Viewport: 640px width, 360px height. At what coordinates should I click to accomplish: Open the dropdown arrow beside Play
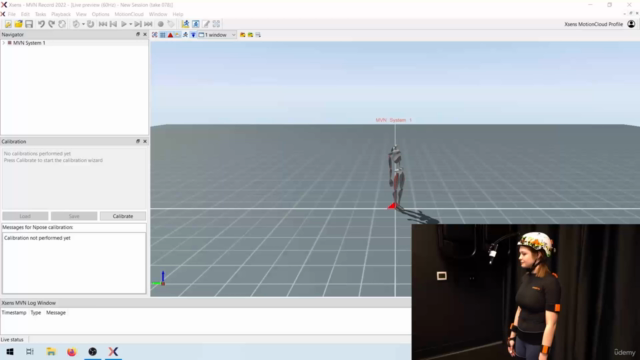coord(131,24)
